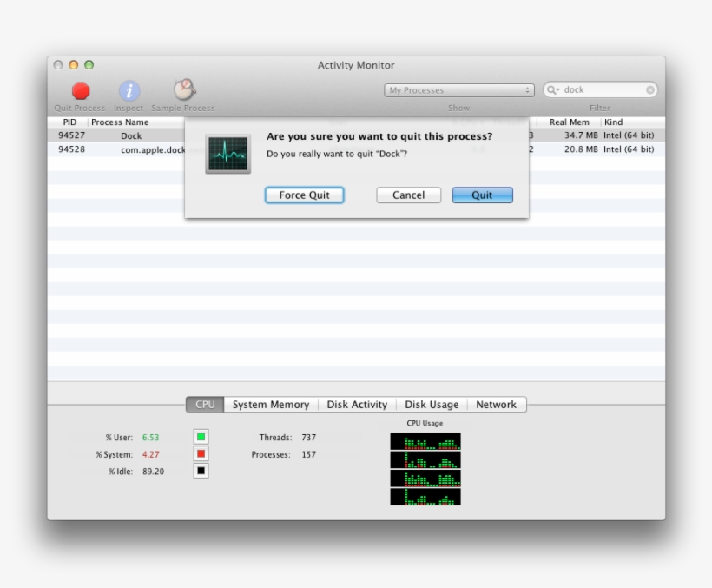Toggle the black Idle indicator swatch
The height and width of the screenshot is (588, 712).
pyautogui.click(x=201, y=472)
